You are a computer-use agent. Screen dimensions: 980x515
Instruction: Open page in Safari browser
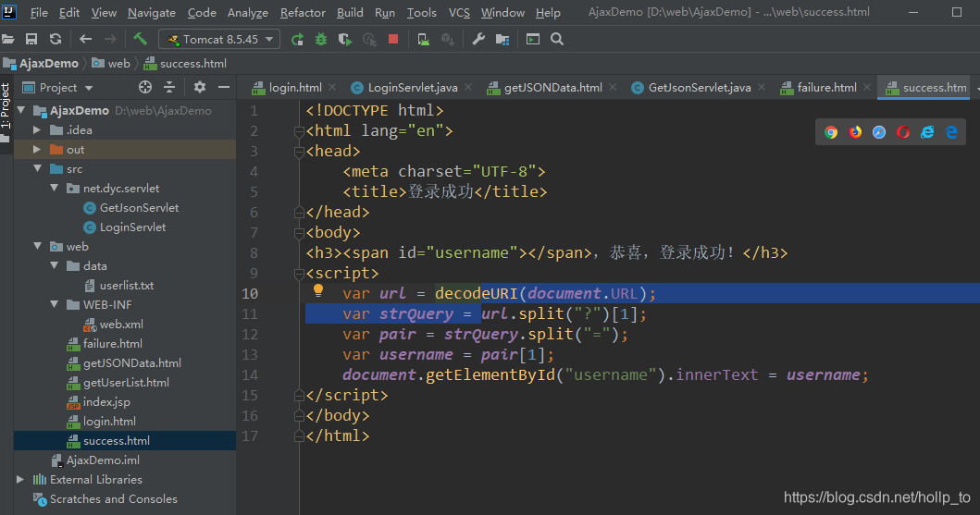[x=879, y=132]
